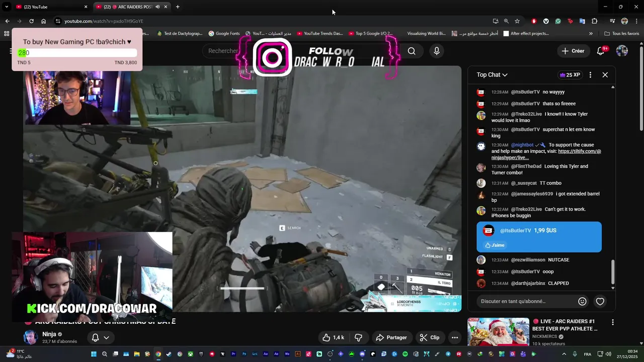Open the Chrome three-dot menu
Screen dimensions: 644x362
pyautogui.click(x=636, y=21)
